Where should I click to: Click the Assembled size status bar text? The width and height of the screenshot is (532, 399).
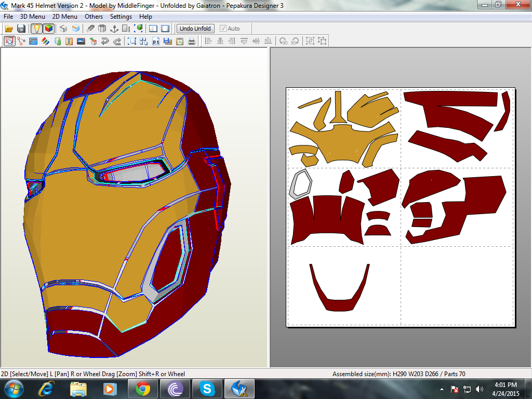[398, 374]
